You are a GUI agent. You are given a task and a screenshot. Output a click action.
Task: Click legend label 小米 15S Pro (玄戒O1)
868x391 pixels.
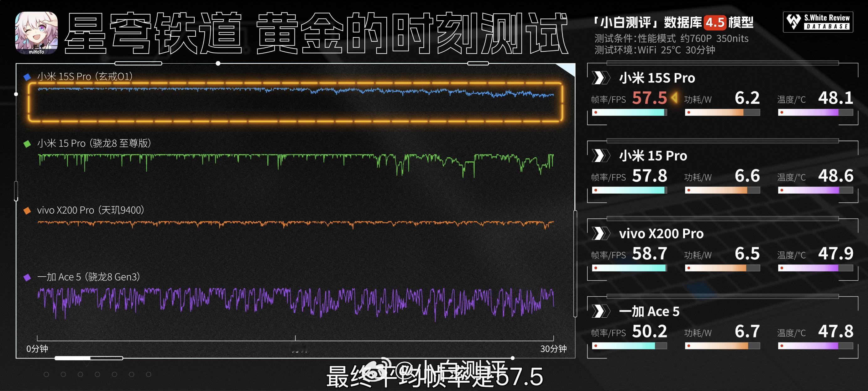pos(85,77)
